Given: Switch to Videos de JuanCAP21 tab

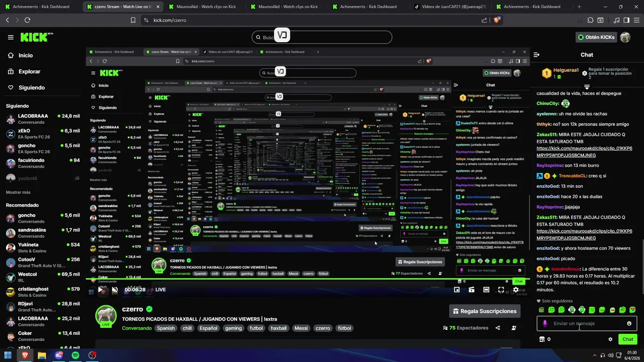Looking at the screenshot, I should tap(450, 7).
